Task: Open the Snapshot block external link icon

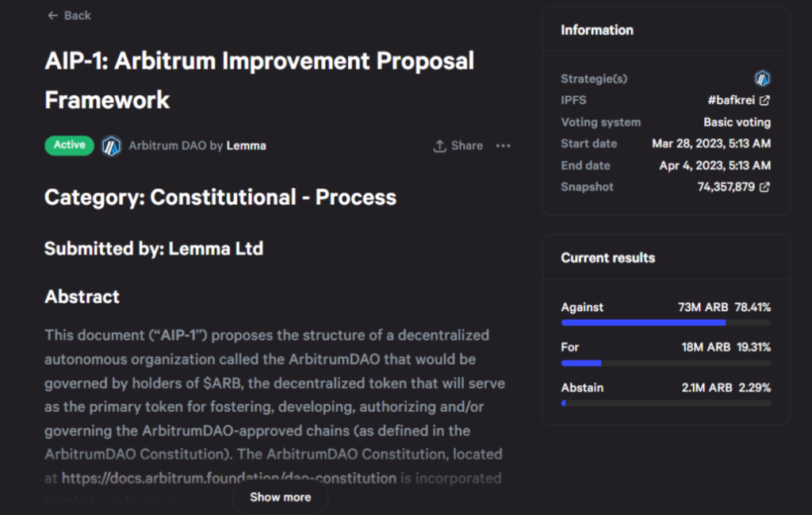Action: [764, 187]
